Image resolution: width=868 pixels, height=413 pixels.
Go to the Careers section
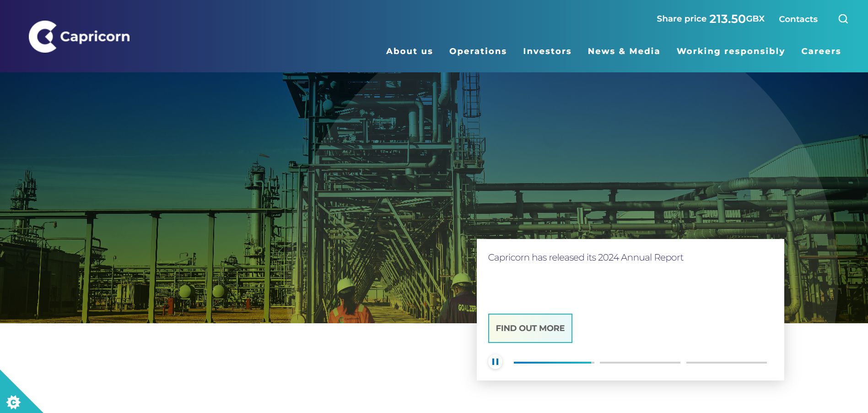821,51
